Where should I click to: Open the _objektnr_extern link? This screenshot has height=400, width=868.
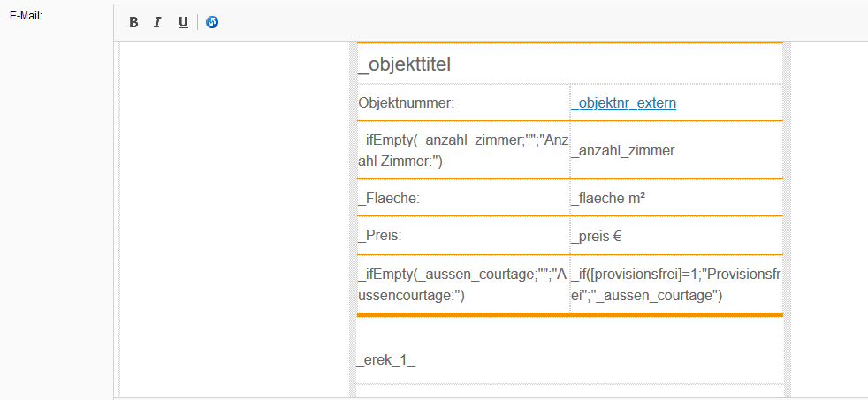[623, 103]
